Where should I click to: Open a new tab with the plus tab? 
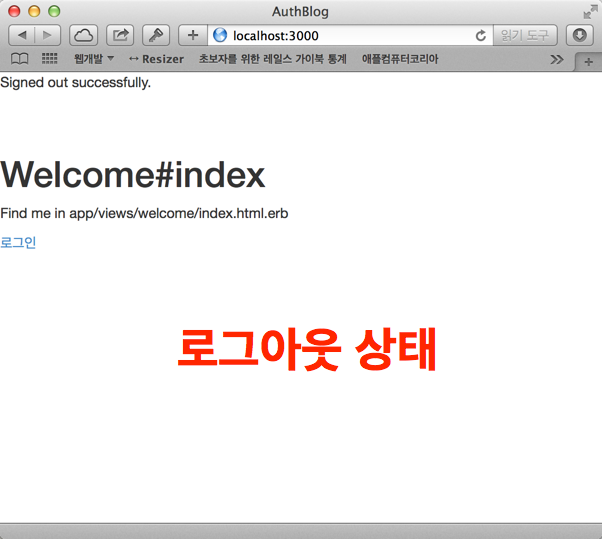click(588, 61)
